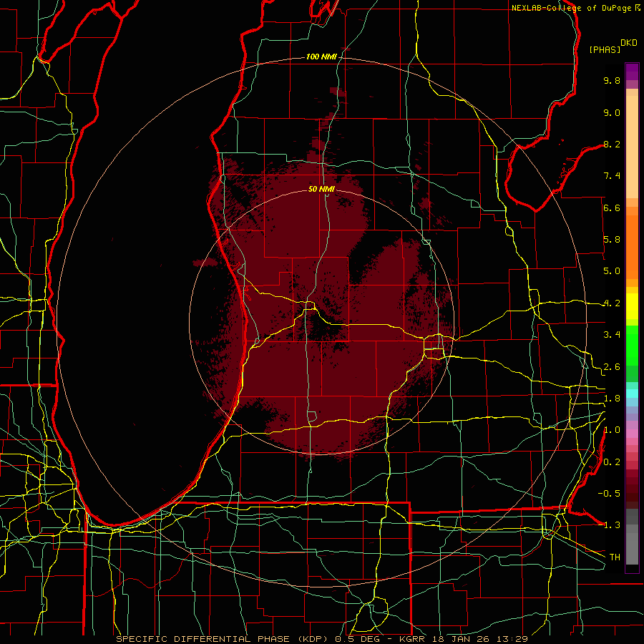
Task: Click the 8.2 value on the color scale
Action: coord(612,145)
